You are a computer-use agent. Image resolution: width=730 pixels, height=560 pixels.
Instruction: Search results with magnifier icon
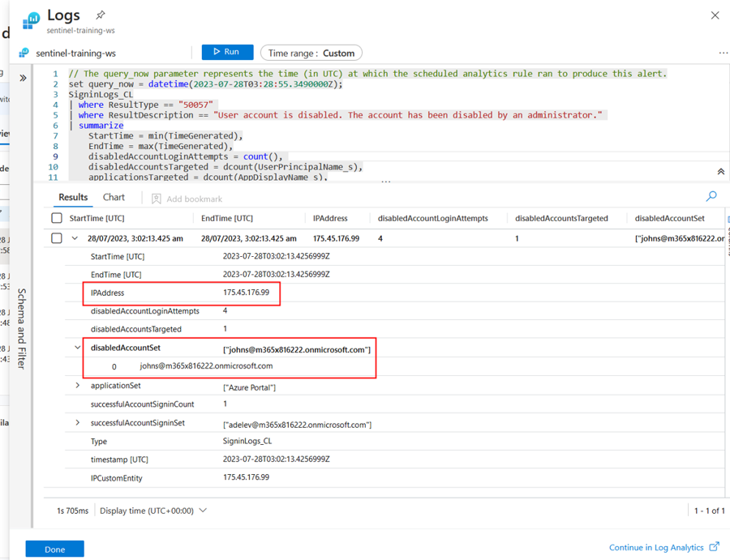tap(711, 196)
